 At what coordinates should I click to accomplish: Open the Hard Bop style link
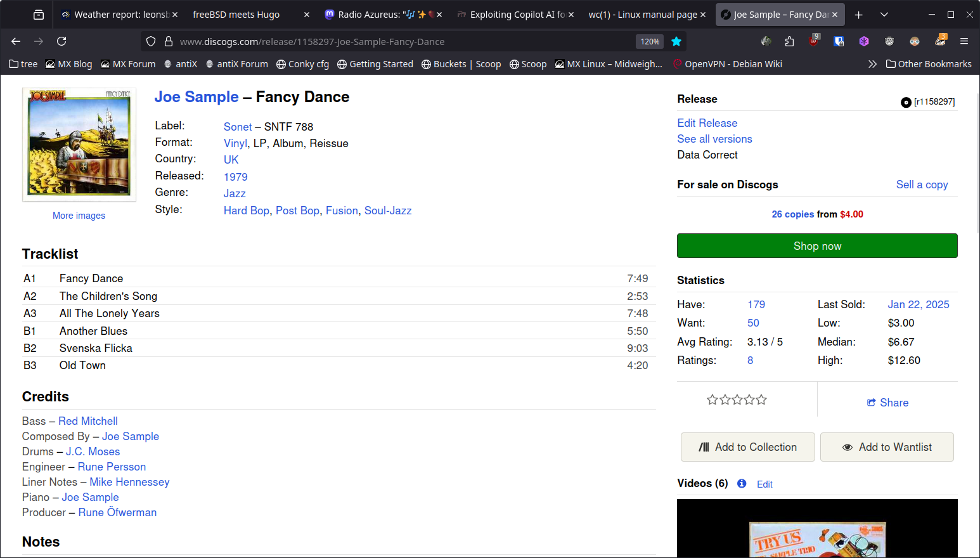coord(247,211)
